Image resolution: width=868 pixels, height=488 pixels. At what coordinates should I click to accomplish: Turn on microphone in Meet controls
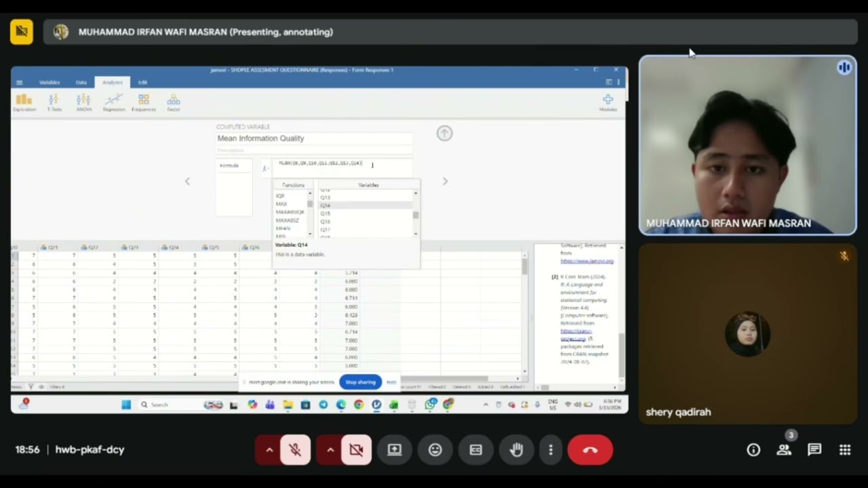tap(295, 450)
